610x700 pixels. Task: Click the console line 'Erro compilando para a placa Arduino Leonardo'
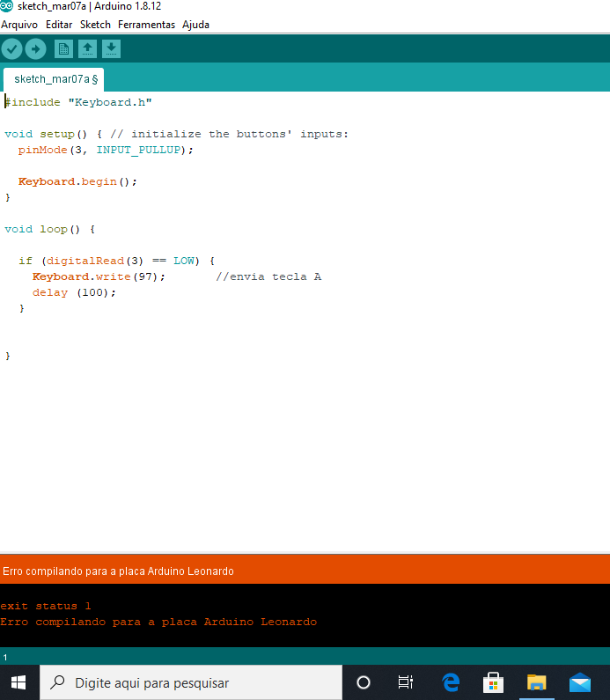click(158, 622)
